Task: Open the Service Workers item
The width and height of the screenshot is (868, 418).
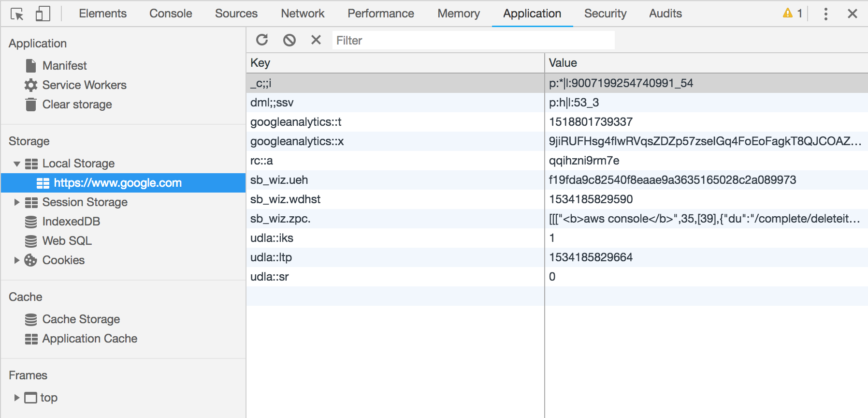Action: pos(85,85)
